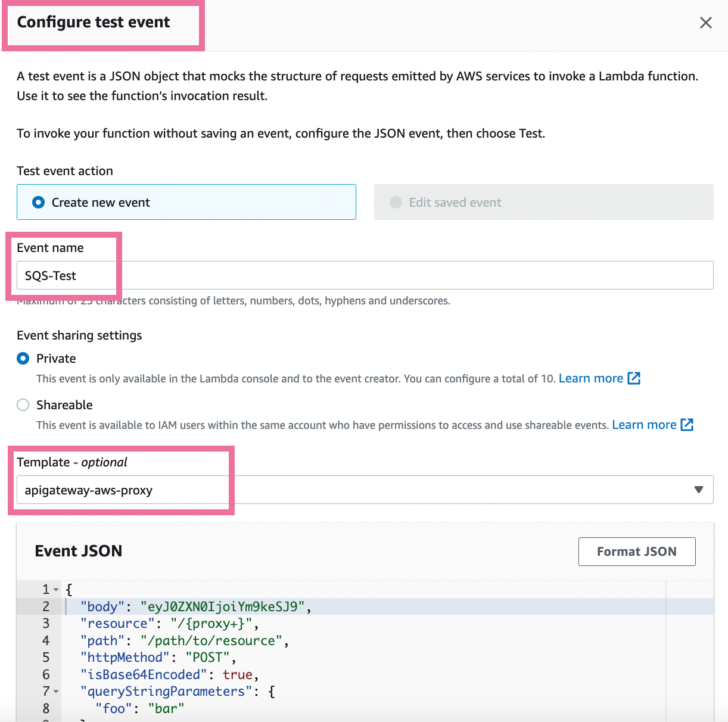Image resolution: width=728 pixels, height=722 pixels.
Task: Choose the Edit saved event option
Action: coord(396,203)
